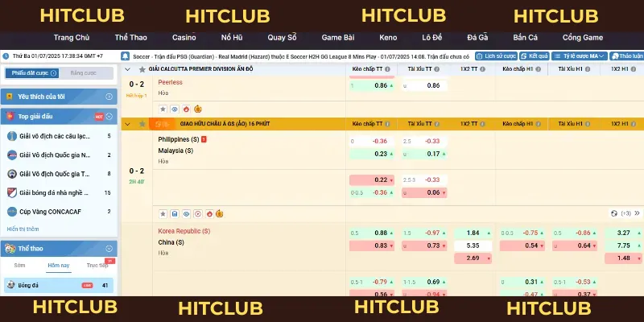The width and height of the screenshot is (644, 322).
Task: Click info icon beside Kèo chấp TT in orange header
Action: (387, 124)
